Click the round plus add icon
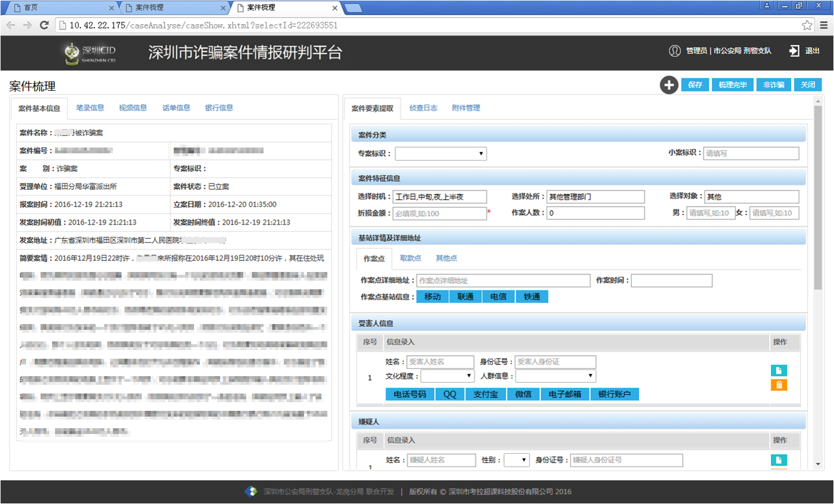Screen dimensions: 834x504 point(669,85)
